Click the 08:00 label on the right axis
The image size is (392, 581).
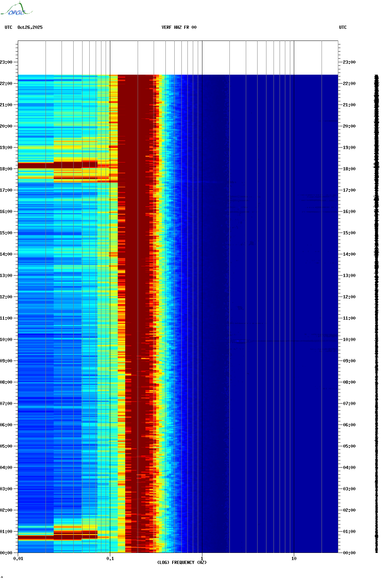click(349, 382)
